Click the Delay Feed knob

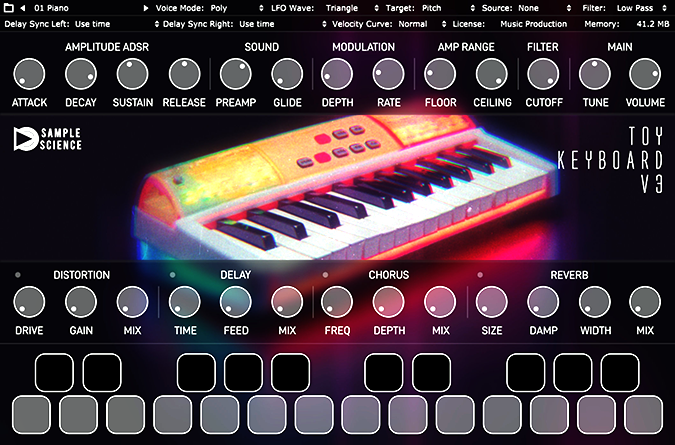pyautogui.click(x=235, y=302)
